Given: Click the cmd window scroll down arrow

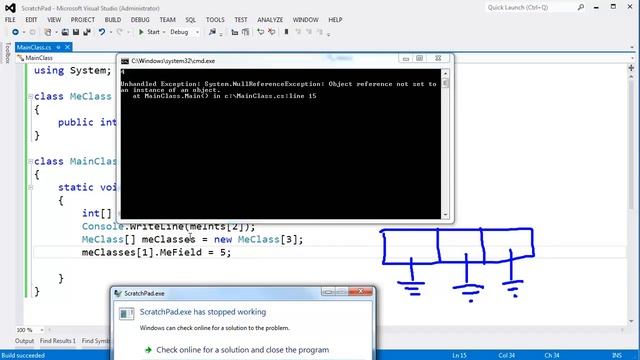Looking at the screenshot, I should pyautogui.click(x=445, y=215).
